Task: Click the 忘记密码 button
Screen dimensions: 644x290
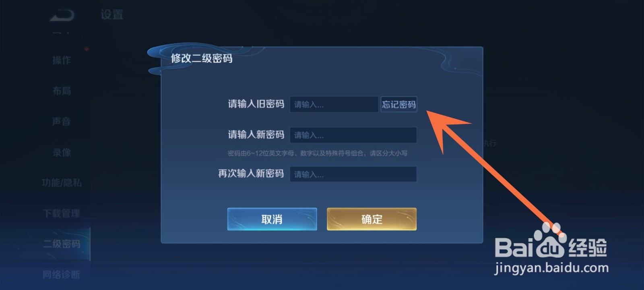Action: tap(399, 104)
